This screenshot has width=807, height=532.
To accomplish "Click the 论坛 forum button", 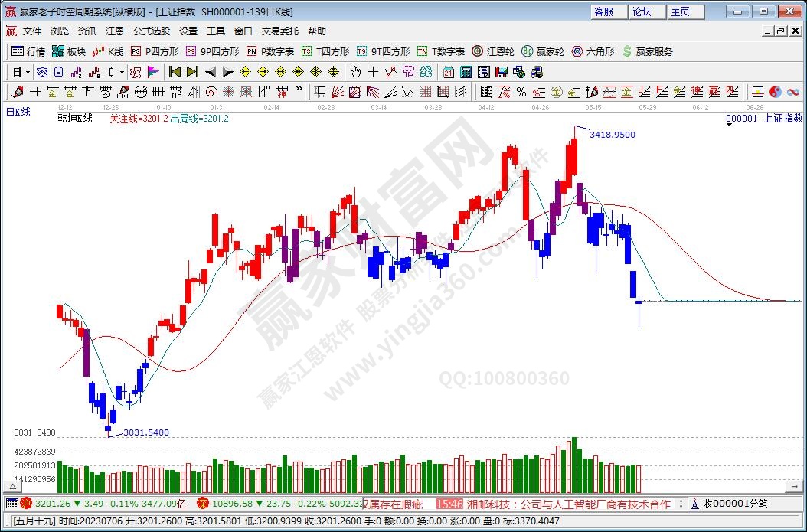I will pyautogui.click(x=642, y=11).
